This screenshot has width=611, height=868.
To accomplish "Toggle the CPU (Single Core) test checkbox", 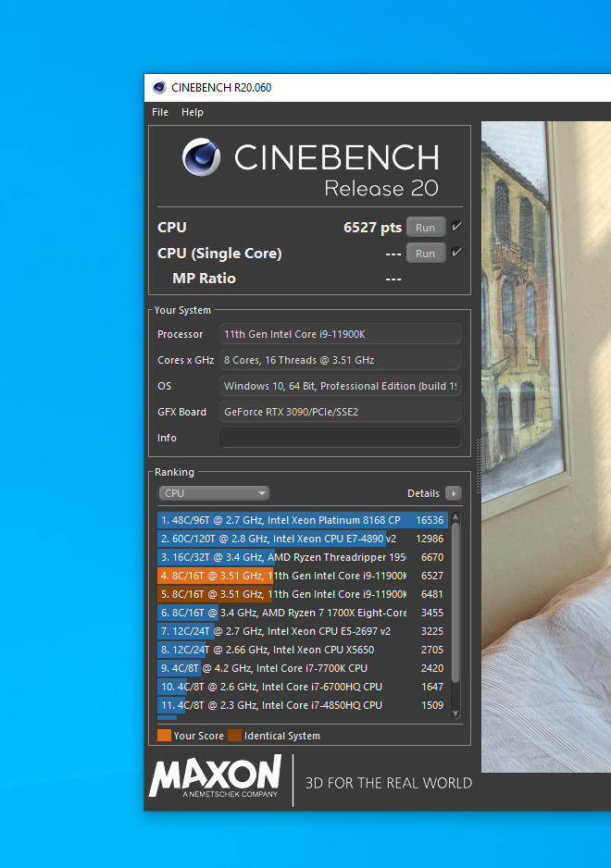I will pyautogui.click(x=456, y=253).
